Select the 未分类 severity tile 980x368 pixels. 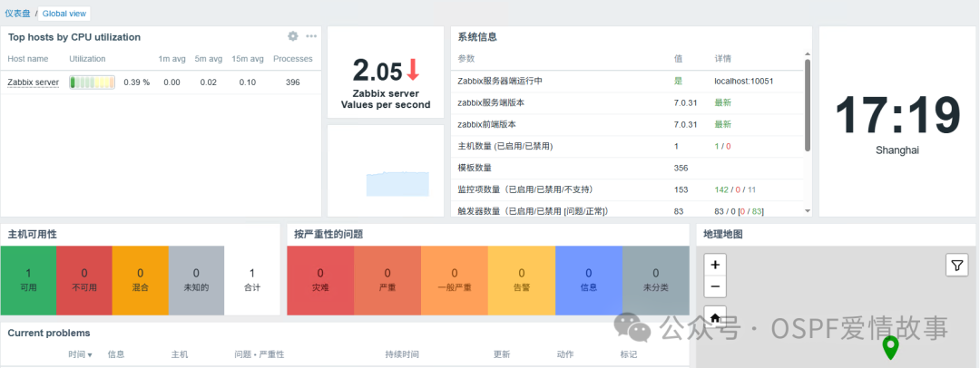656,280
